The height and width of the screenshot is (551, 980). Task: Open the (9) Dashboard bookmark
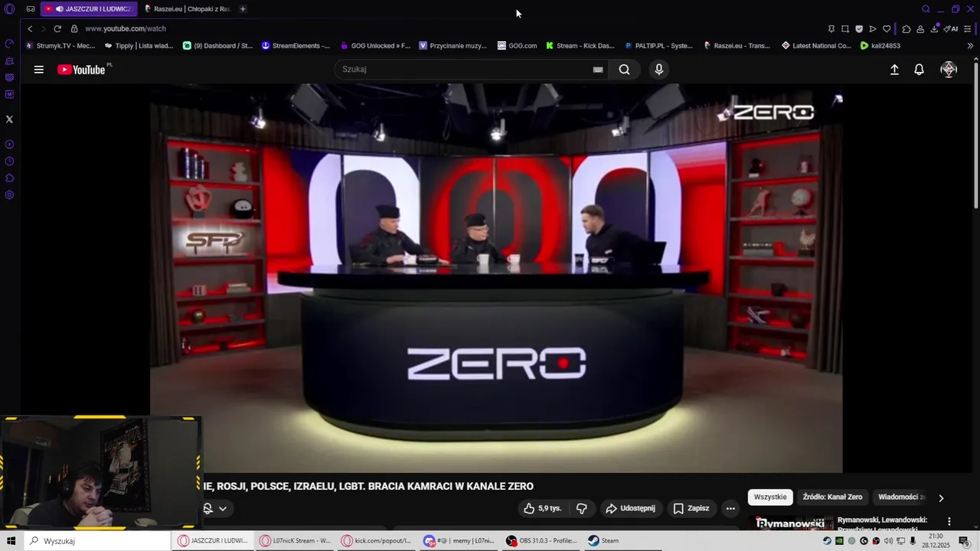coord(217,46)
